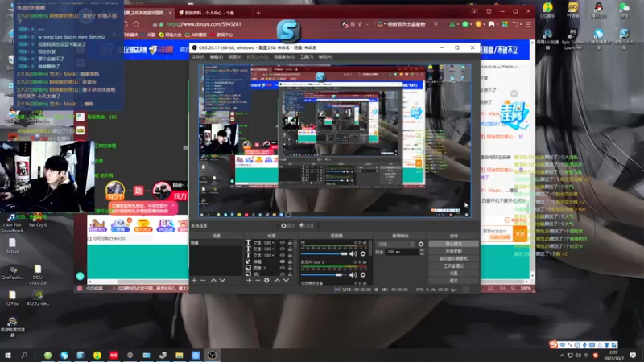Click the 属性 properties button above the scenes panel

(x=287, y=226)
